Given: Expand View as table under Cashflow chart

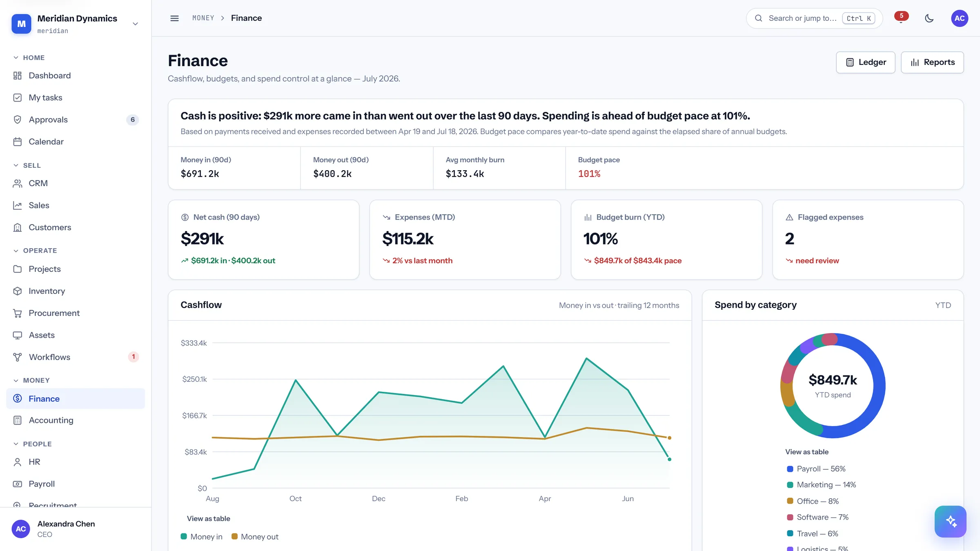Looking at the screenshot, I should (208, 518).
